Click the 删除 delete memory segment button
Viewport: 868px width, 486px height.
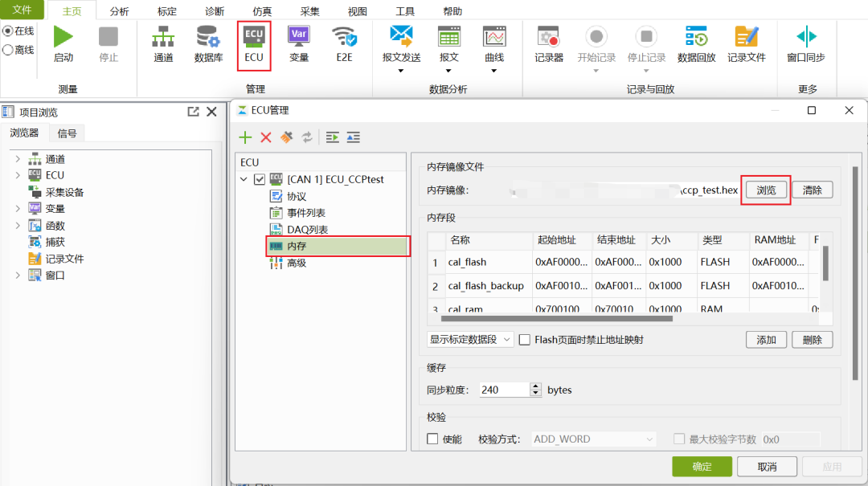[x=812, y=340]
